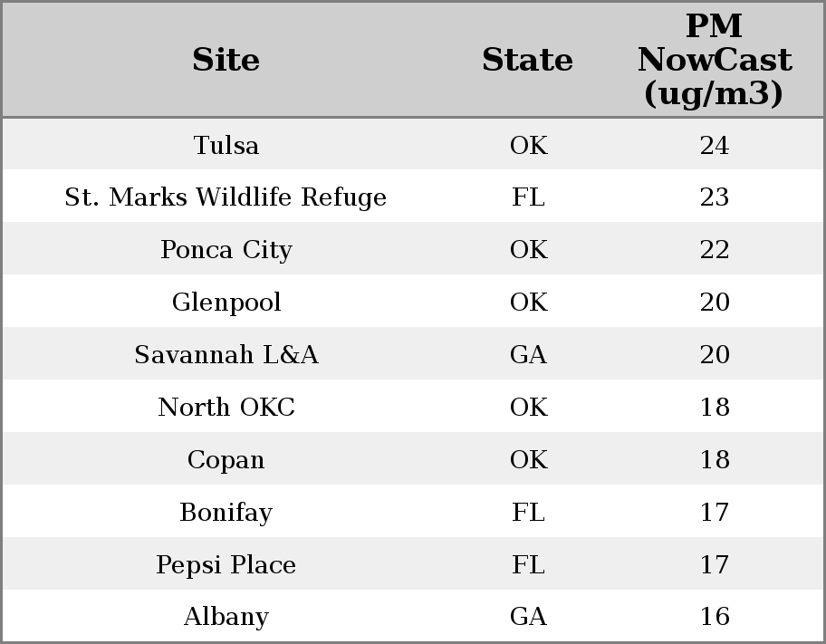826x644 pixels.
Task: Click the Bonifay site name
Action: click(226, 513)
